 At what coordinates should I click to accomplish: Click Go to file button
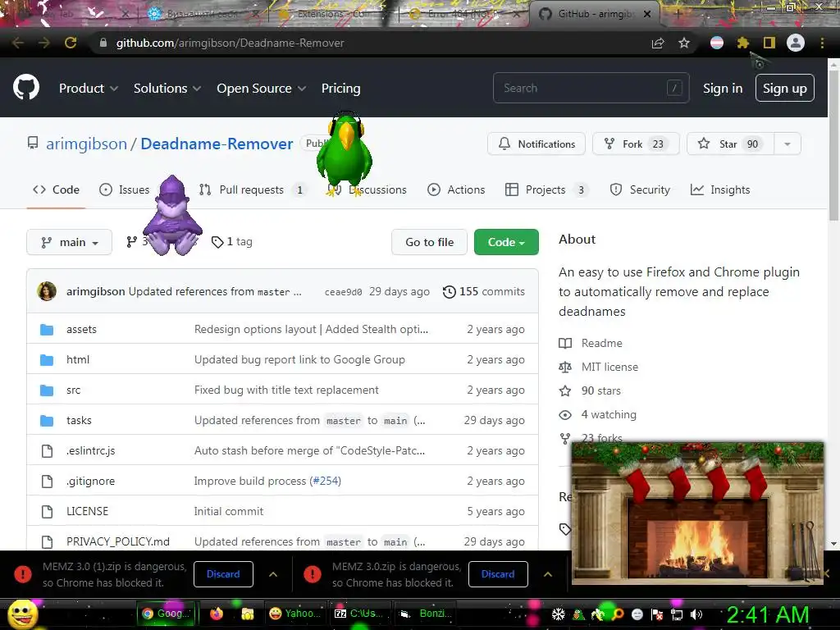[430, 242]
